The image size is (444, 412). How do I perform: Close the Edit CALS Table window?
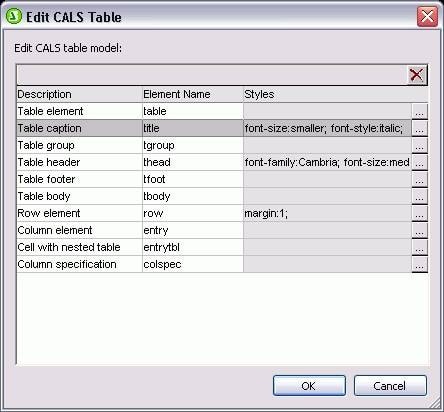[x=427, y=16]
